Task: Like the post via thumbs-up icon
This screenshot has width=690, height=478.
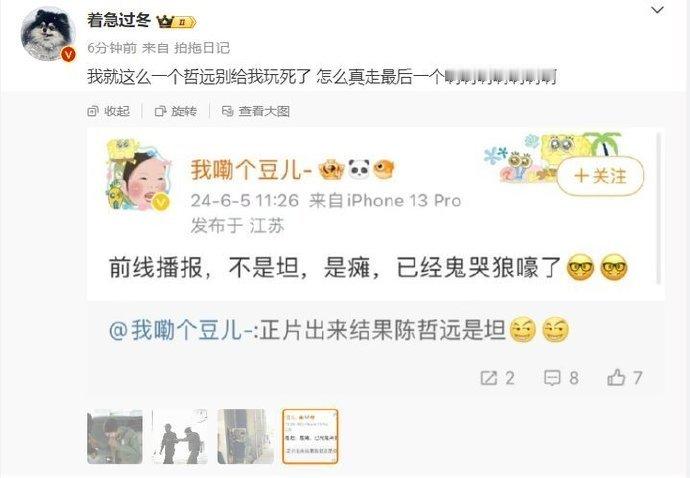Action: click(x=625, y=378)
